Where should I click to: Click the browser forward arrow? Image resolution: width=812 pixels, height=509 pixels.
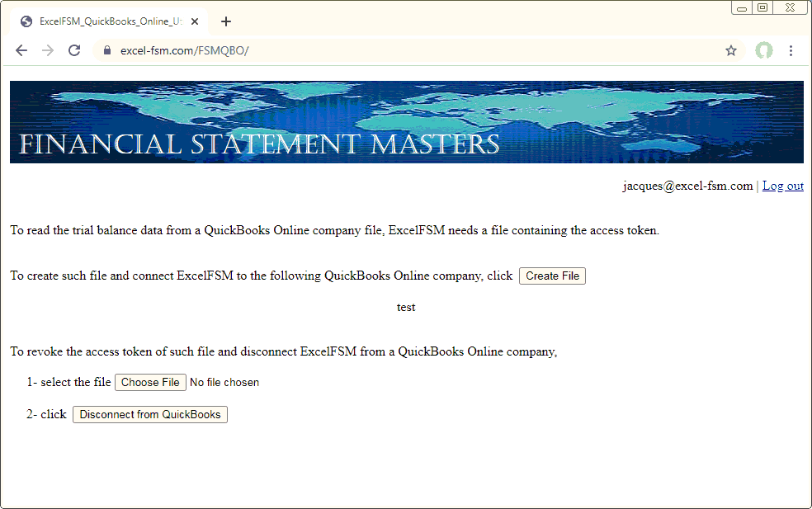coord(48,50)
